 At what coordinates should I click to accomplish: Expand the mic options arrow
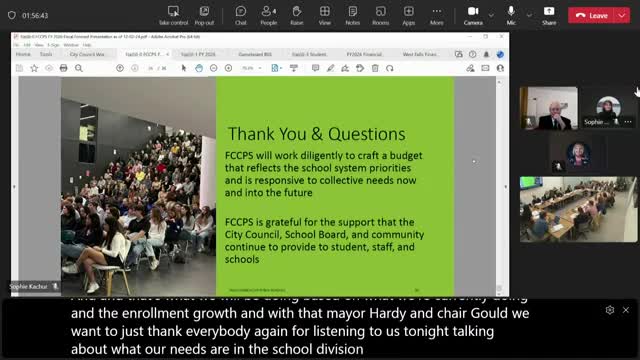(x=529, y=16)
